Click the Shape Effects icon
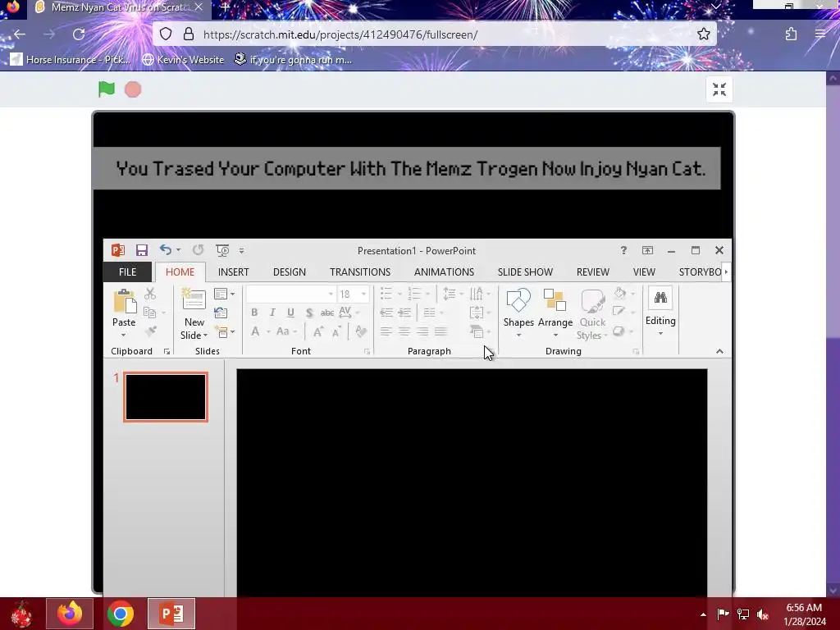The image size is (840, 630). point(619,331)
